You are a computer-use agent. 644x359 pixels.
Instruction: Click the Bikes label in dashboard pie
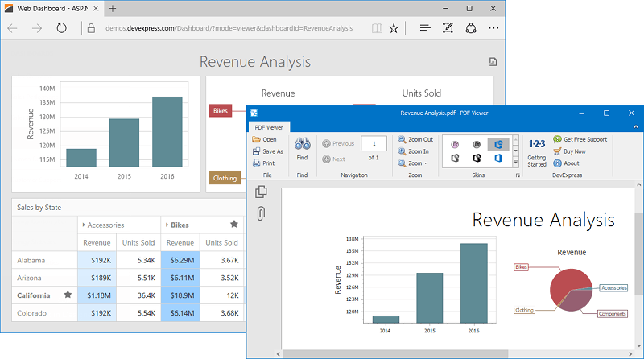coord(221,111)
